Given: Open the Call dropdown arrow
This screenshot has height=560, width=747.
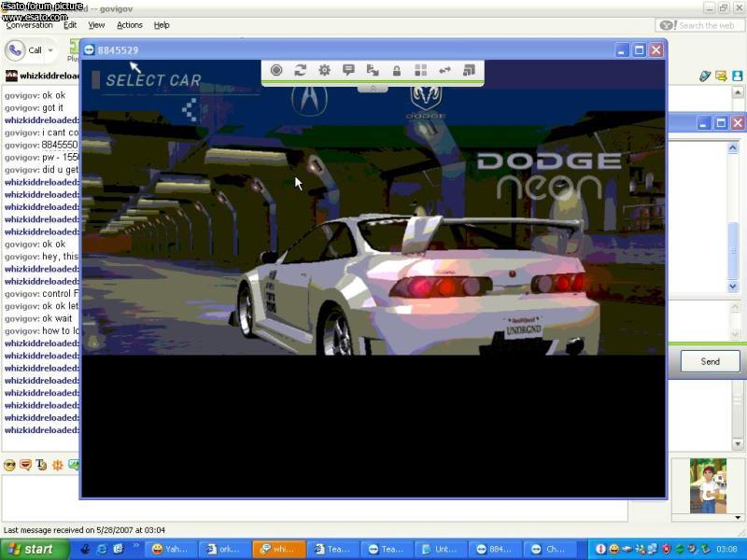Looking at the screenshot, I should [x=50, y=50].
